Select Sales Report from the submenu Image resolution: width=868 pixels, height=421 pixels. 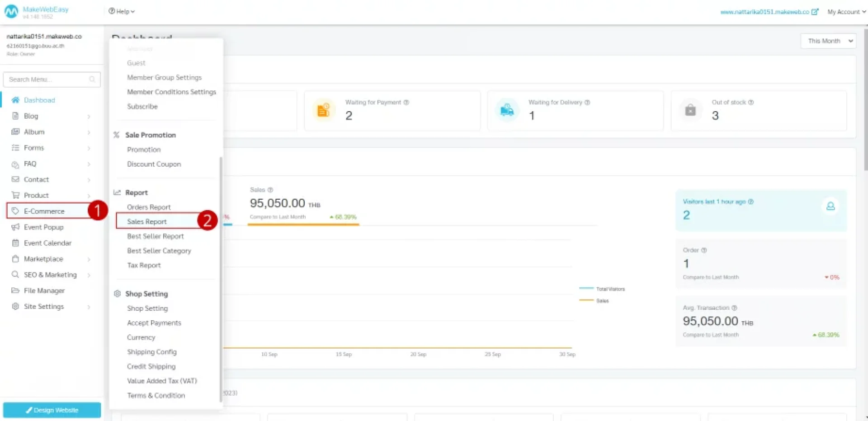point(147,222)
